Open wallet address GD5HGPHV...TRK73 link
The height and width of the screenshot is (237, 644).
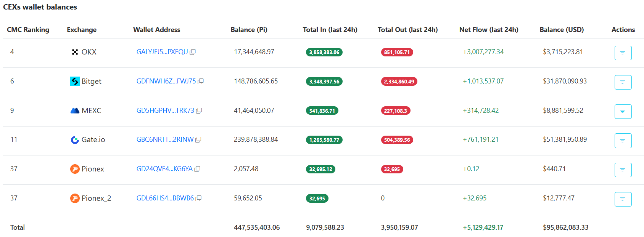[x=165, y=110]
